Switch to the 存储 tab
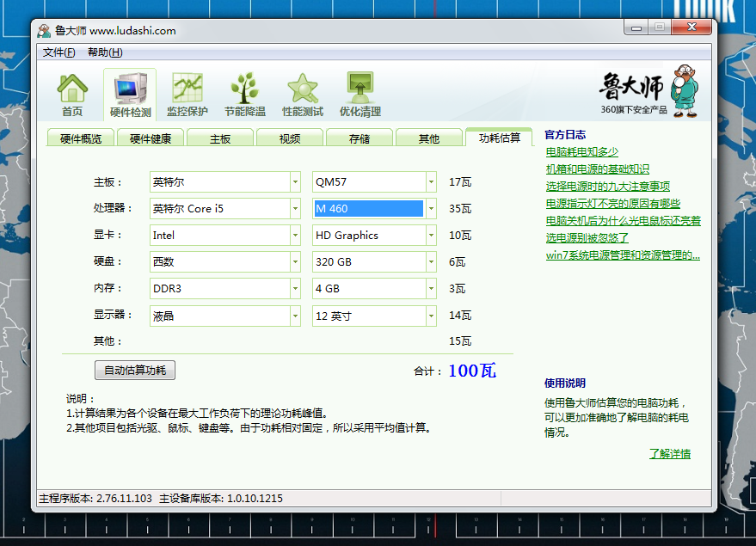Screen dimensions: 756x546 pos(360,138)
